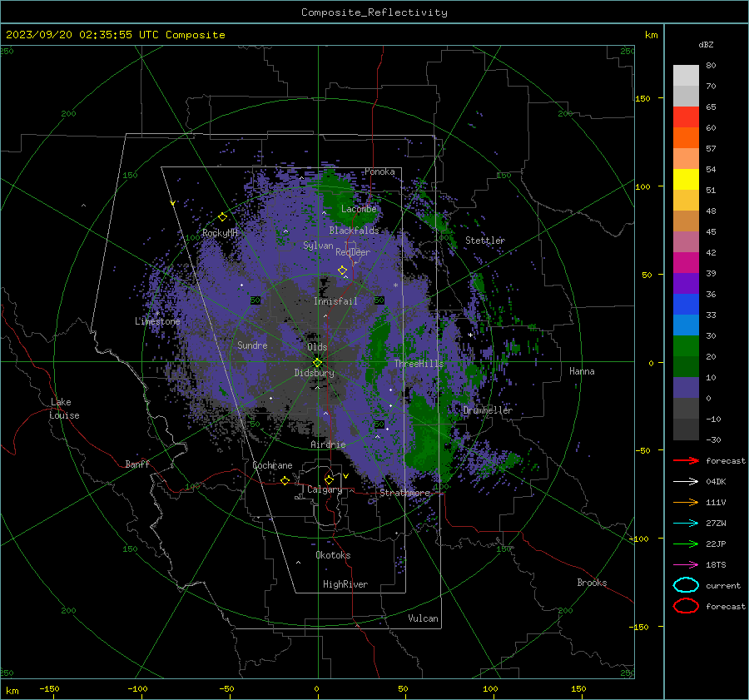
Task: Click the RedDeer city label
Action: [353, 252]
